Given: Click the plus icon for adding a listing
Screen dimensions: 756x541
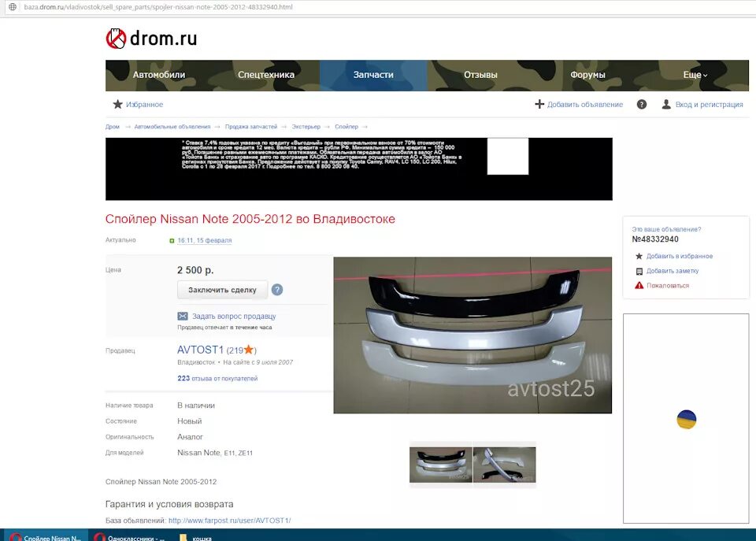Looking at the screenshot, I should pyautogui.click(x=539, y=104).
